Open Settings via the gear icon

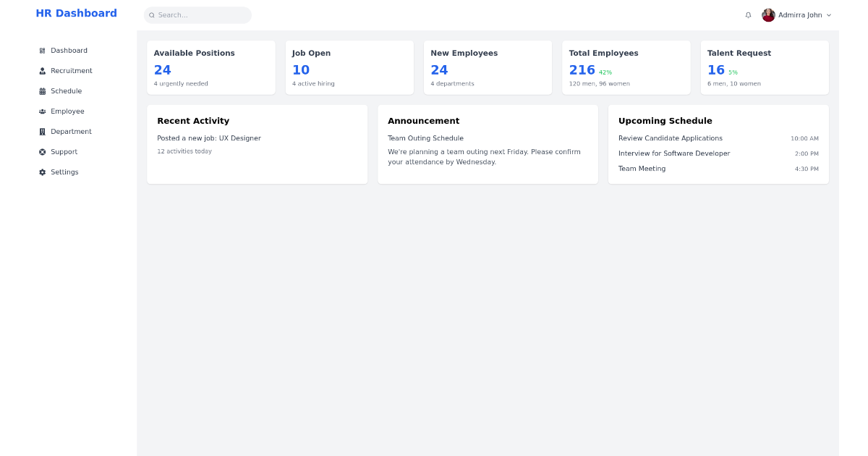[x=42, y=172]
